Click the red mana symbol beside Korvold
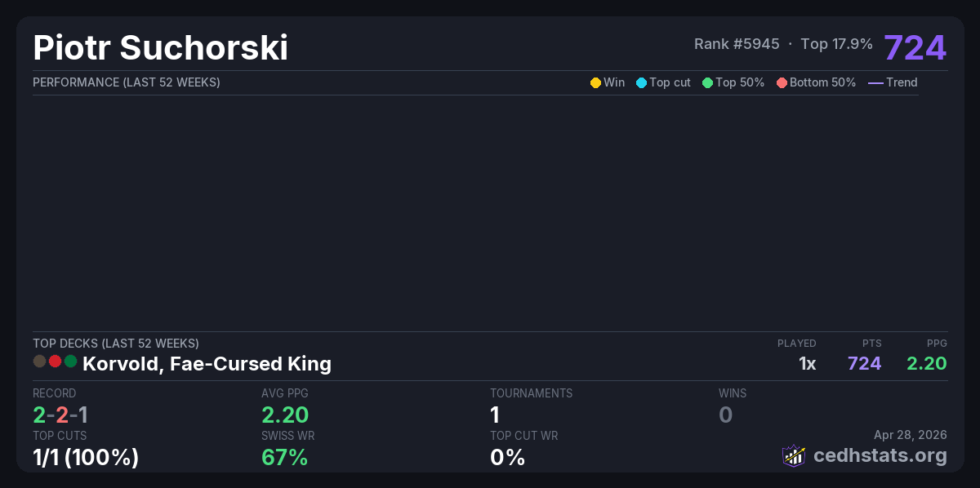The image size is (980, 488). point(55,362)
